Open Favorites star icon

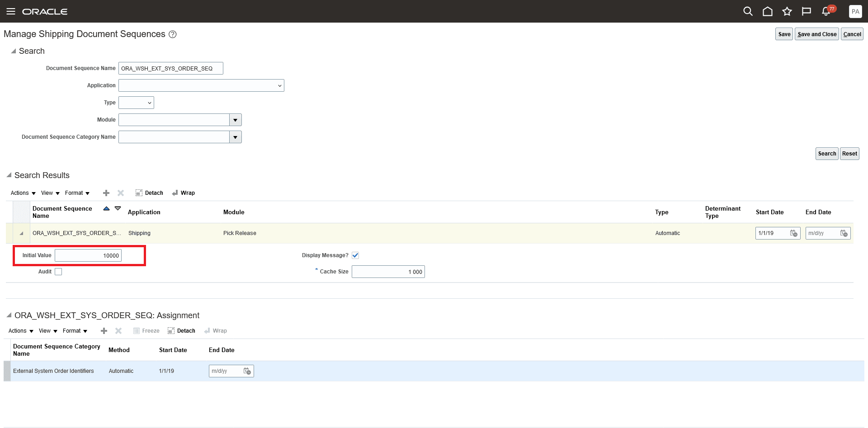(787, 11)
